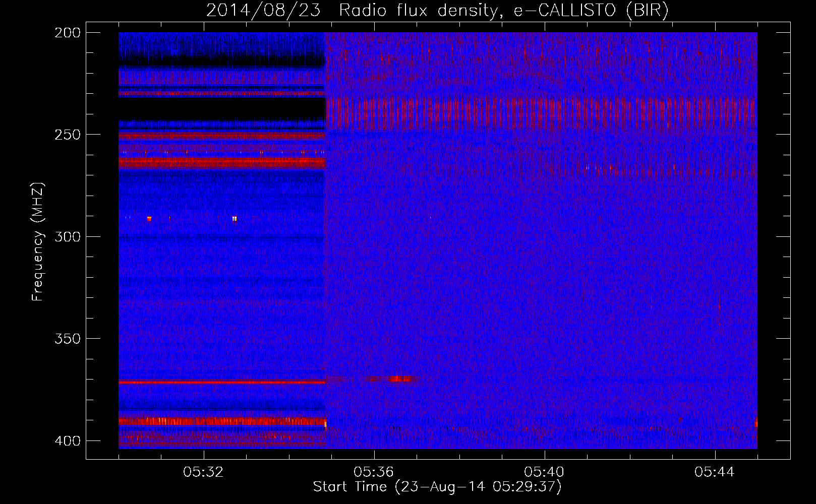The width and height of the screenshot is (816, 504).
Task: Click the 400 frequency tick label
Action: point(68,440)
